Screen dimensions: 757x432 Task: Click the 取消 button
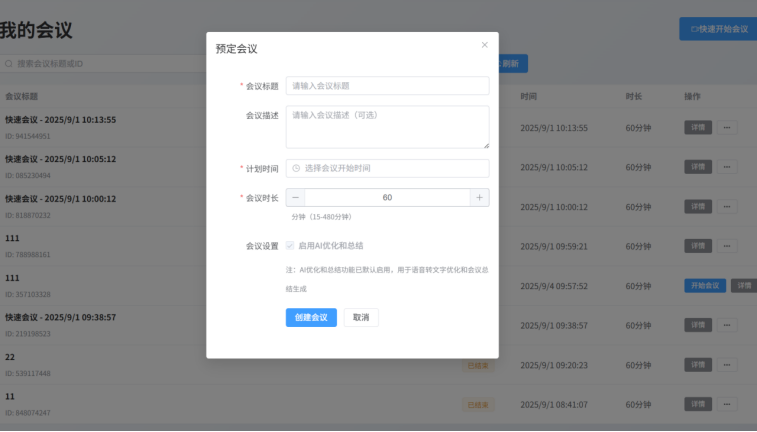361,318
